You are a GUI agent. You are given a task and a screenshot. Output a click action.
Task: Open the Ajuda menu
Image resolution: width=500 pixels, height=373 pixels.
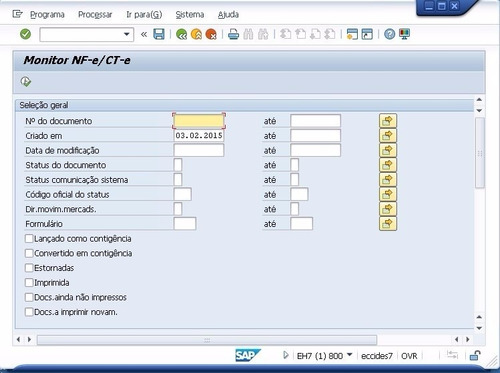point(228,15)
